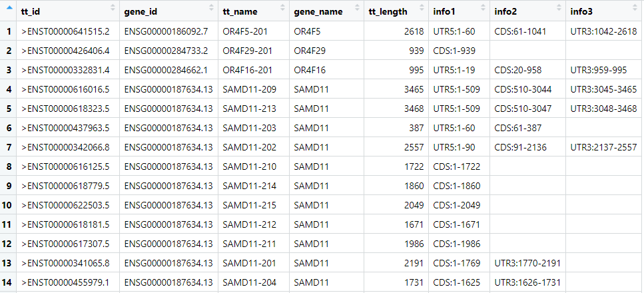
Task: Select row number 14 header
Action: click(x=9, y=282)
